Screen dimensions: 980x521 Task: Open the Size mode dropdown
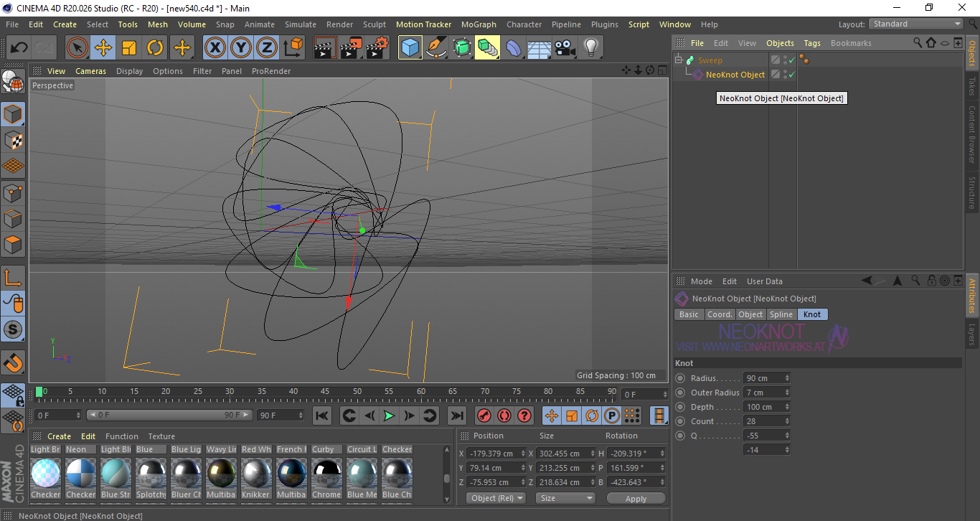coord(566,498)
